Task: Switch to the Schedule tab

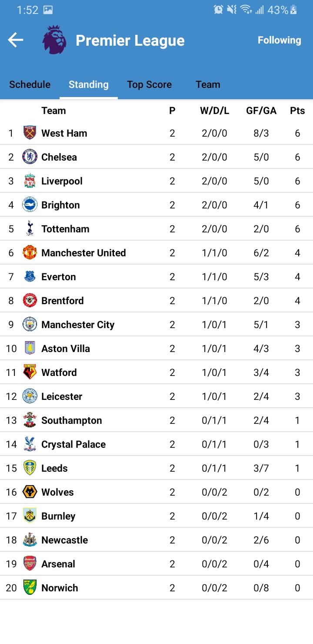Action: click(x=30, y=84)
